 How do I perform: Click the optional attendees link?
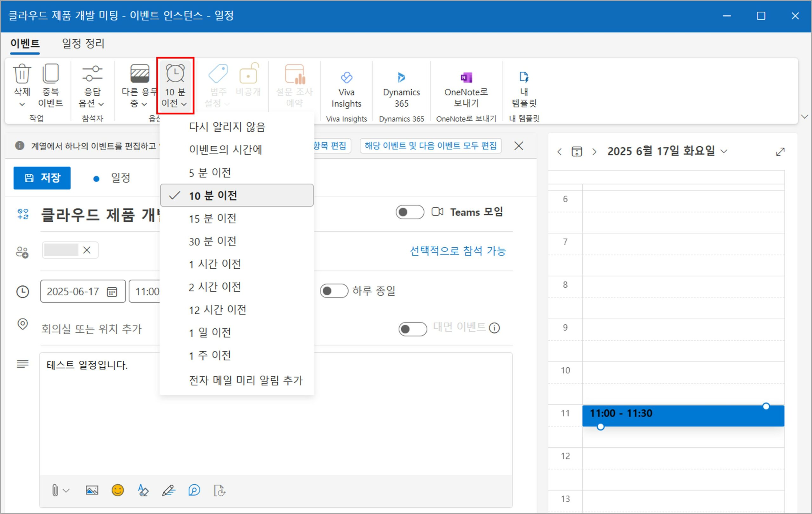[457, 250]
